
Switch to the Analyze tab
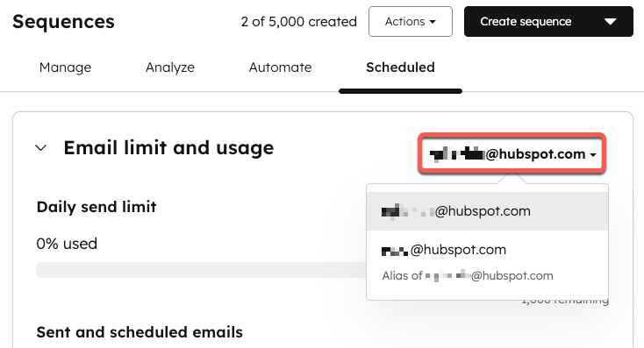click(x=170, y=67)
